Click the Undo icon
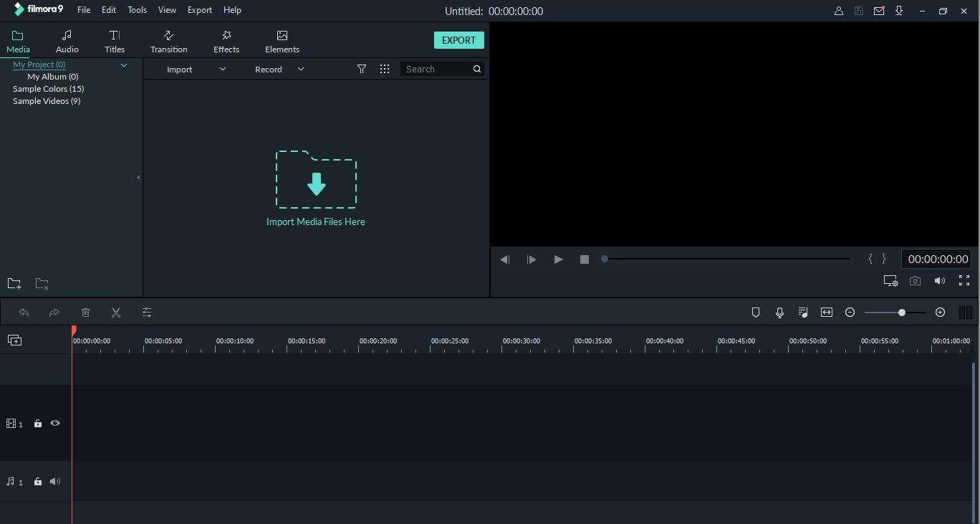Screen dimensions: 980x524 (x=24, y=313)
